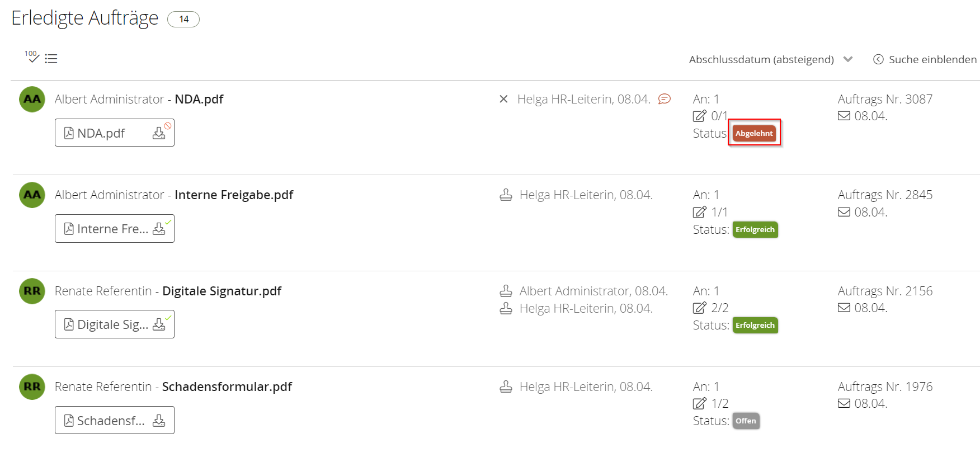This screenshot has height=457, width=980.
Task: Click the select-all 100 checkmark icon
Action: (31, 56)
